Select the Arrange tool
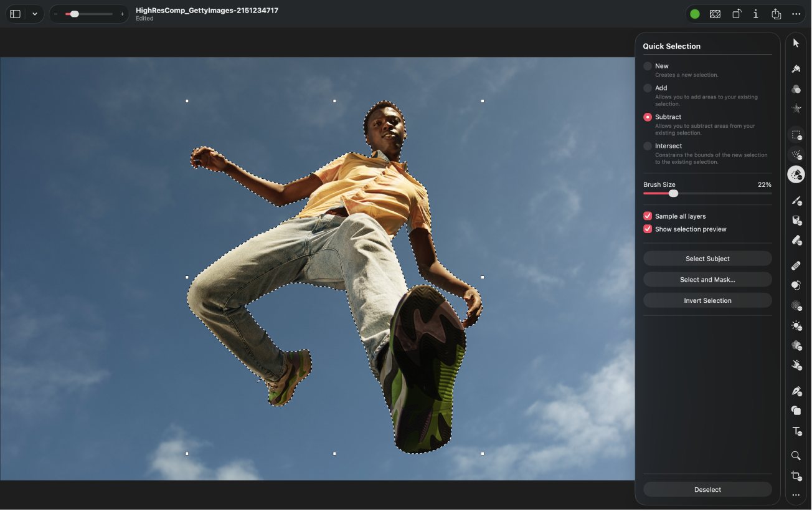This screenshot has width=812, height=511. click(796, 42)
